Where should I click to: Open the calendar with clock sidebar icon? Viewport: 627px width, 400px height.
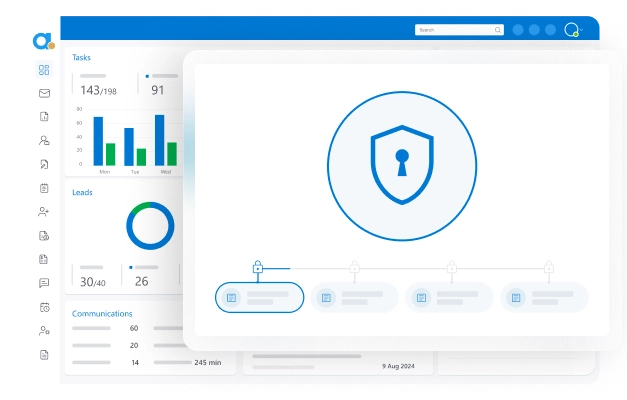44,307
